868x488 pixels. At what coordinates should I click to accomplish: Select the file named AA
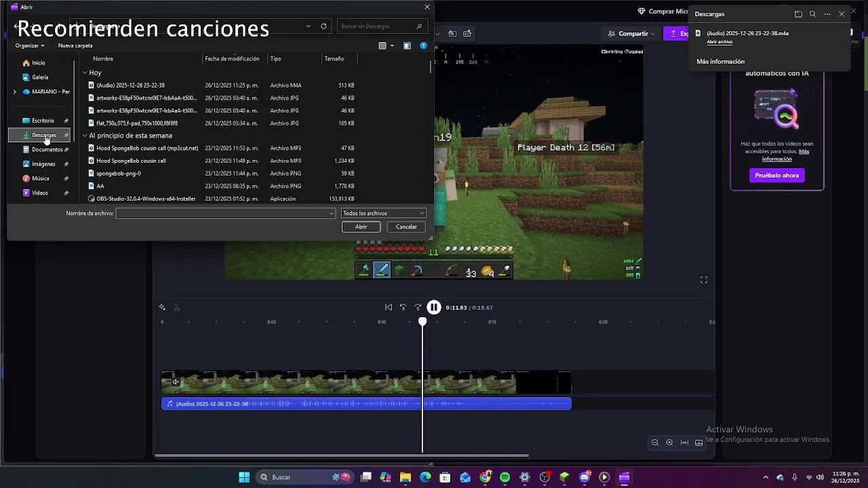point(100,186)
